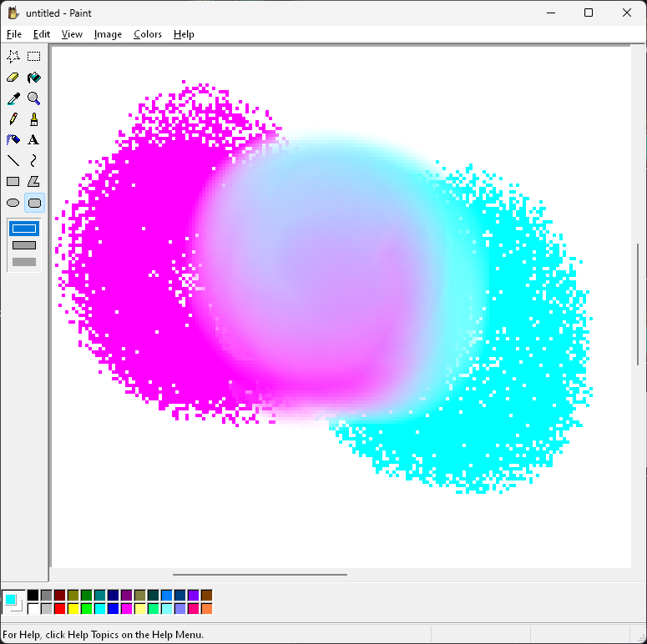Viewport: 647px width, 644px height.
Task: Activate the Pick Color eyedropper tool
Action: (x=13, y=98)
